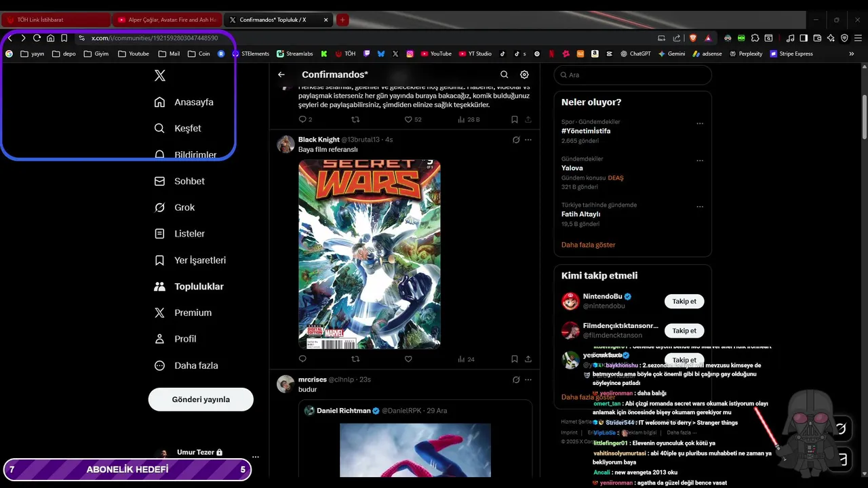The width and height of the screenshot is (868, 488).
Task: Go back with the Confirmandos header arrow
Action: (281, 75)
